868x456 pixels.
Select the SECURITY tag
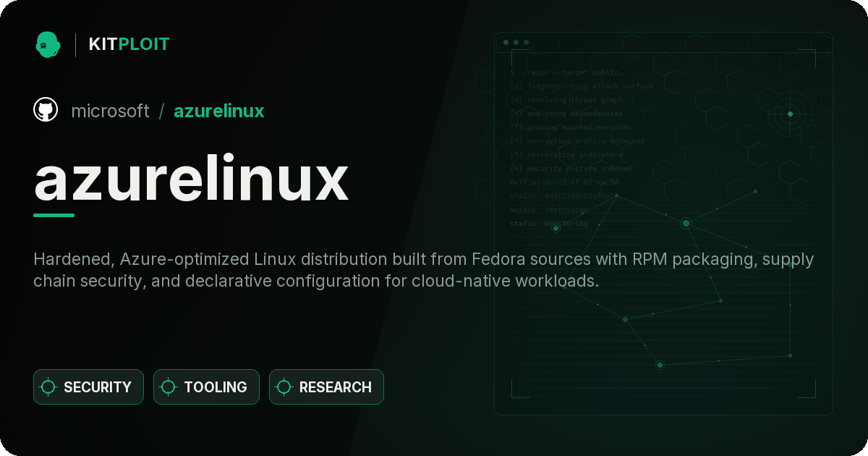coord(88,387)
